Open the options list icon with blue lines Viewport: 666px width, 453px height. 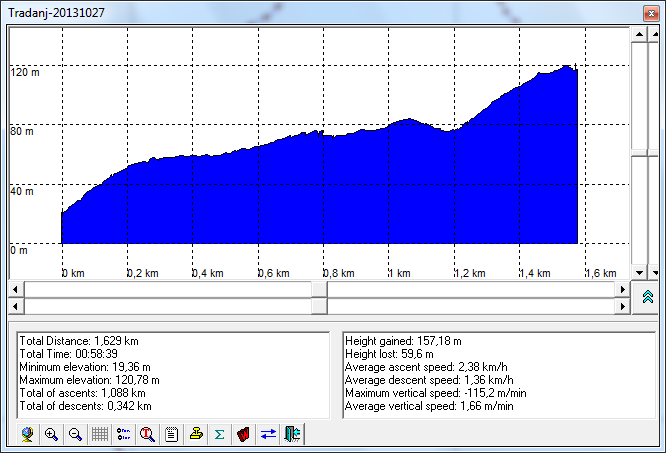pyautogui.click(x=124, y=434)
